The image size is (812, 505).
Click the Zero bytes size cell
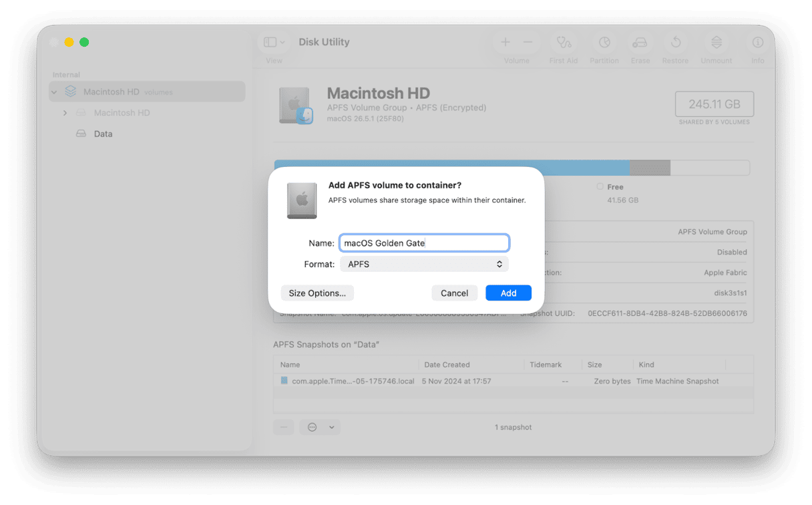[612, 381]
